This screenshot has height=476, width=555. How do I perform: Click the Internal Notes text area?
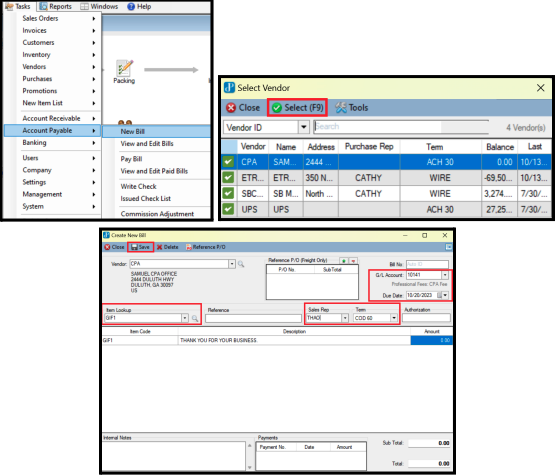point(174,456)
